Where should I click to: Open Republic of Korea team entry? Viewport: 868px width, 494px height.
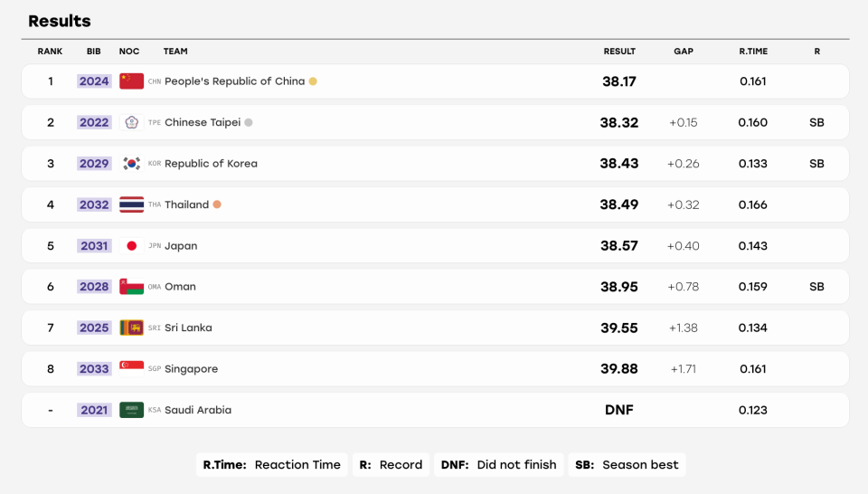pyautogui.click(x=211, y=164)
